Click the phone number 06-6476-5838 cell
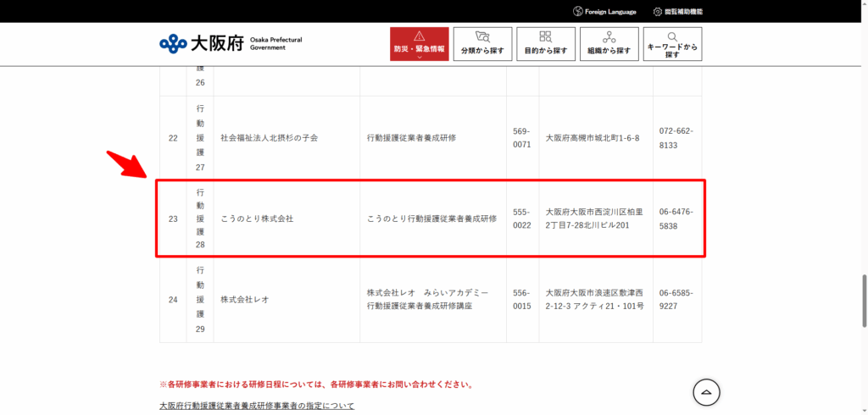 [676, 219]
